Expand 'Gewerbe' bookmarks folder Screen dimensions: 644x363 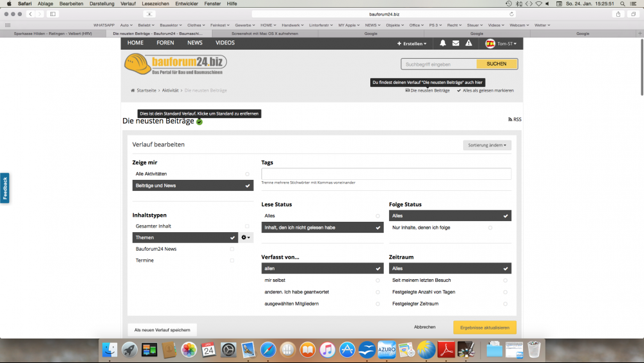(244, 25)
